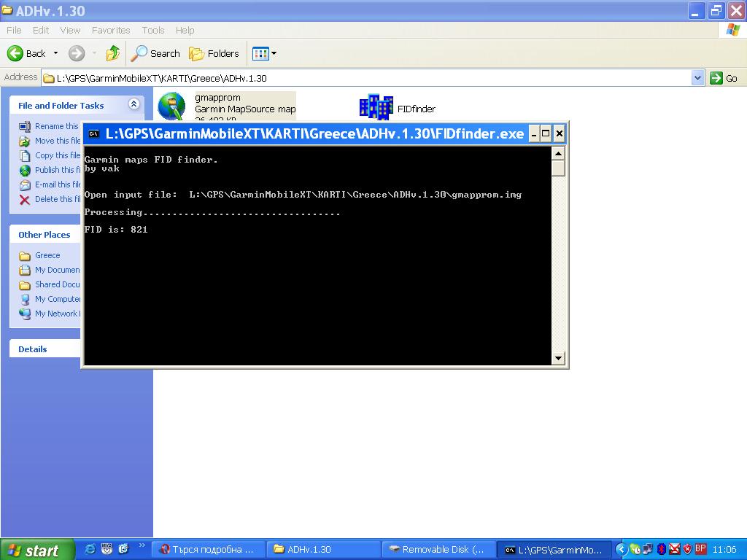Toggle the Folders pane button
Screen dimensions: 747x560
(x=214, y=53)
